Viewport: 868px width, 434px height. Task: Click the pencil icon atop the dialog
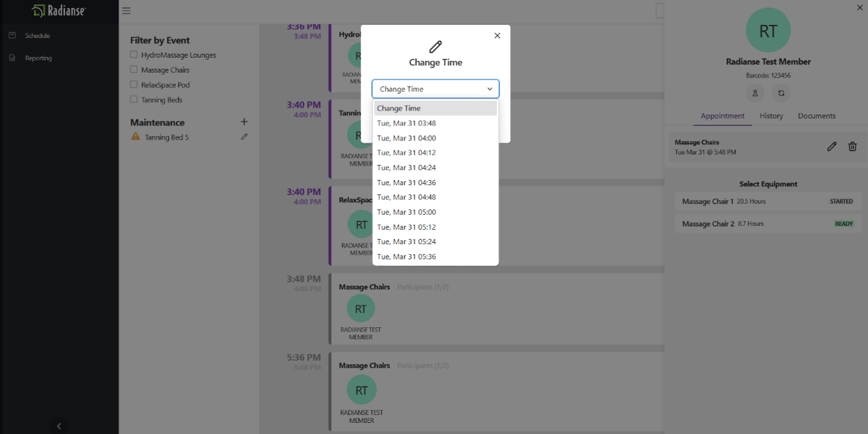tap(435, 47)
